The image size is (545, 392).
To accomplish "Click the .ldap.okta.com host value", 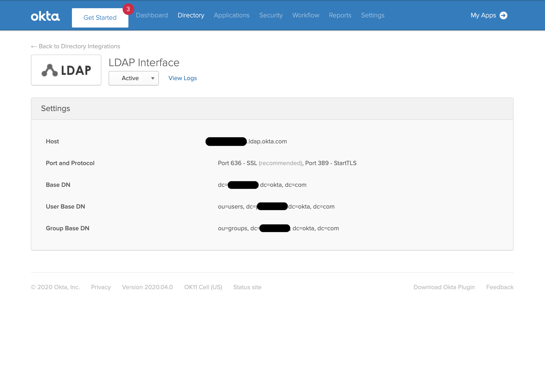I will pos(246,141).
